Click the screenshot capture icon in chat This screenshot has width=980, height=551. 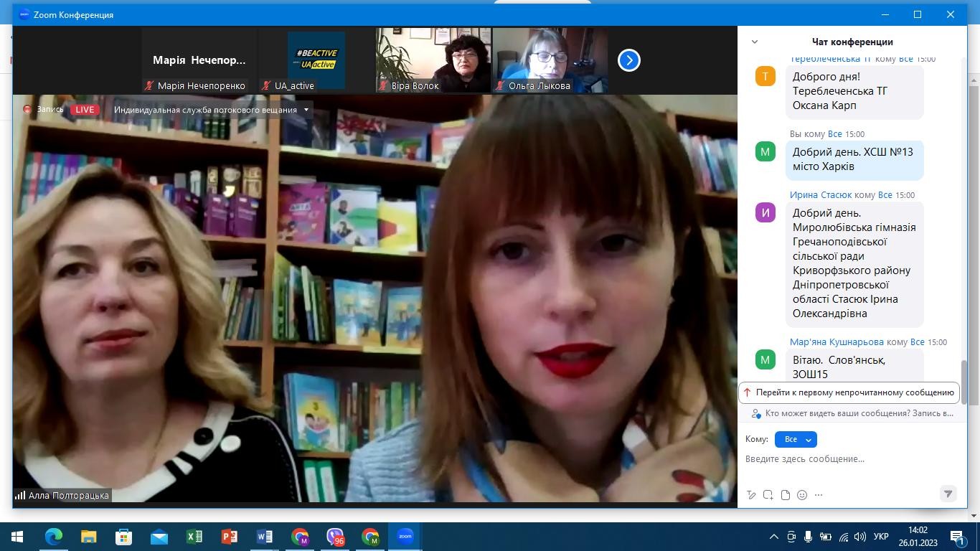point(768,494)
